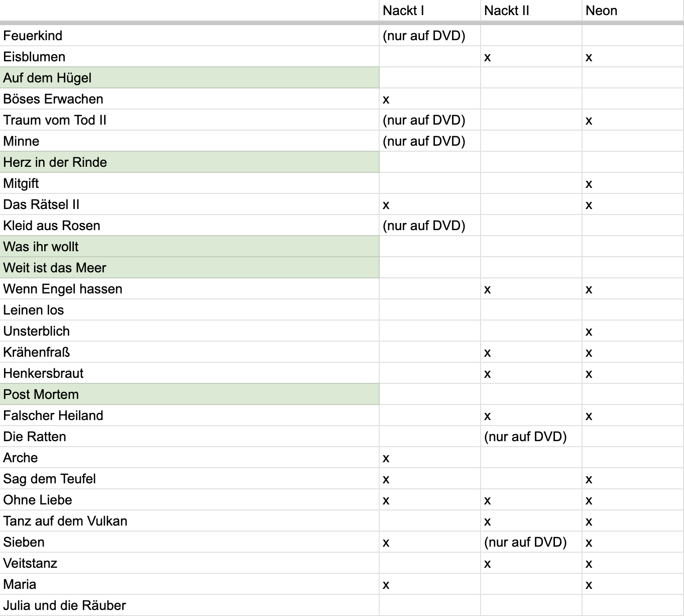Click the Post Mortem highlighted cell
Viewport: 684px width, 616px height.
coord(189,394)
